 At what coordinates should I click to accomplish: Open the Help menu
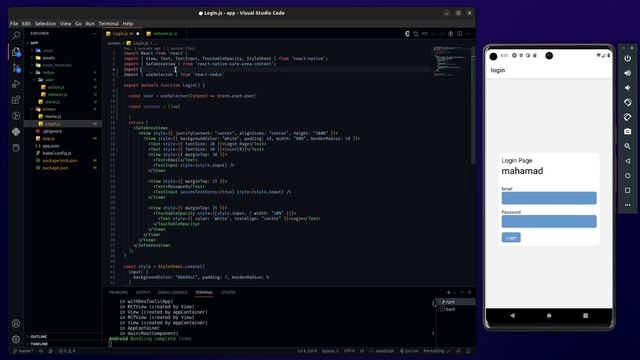pos(128,24)
